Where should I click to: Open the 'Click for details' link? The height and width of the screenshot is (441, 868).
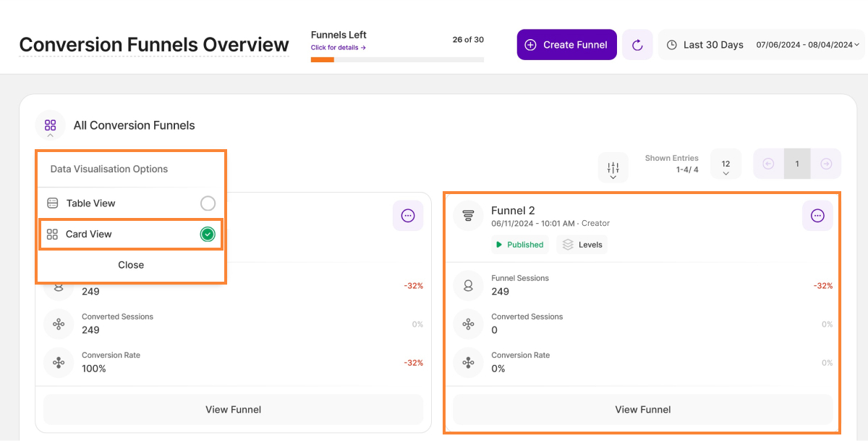(x=338, y=48)
